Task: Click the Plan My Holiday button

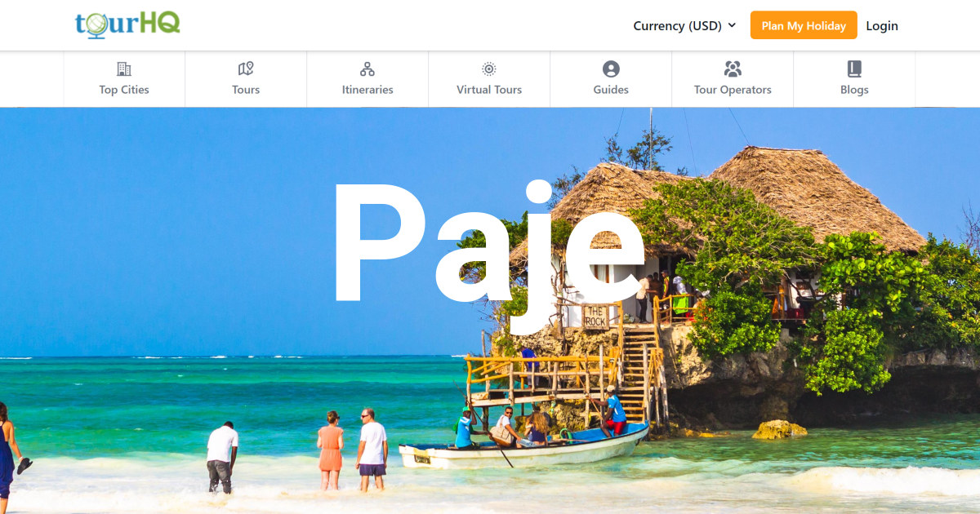Action: 804,25
